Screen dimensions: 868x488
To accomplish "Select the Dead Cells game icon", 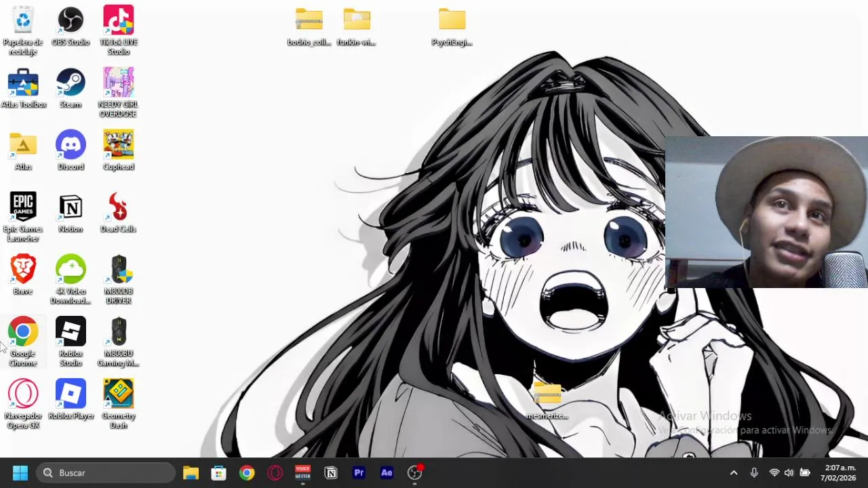I will pyautogui.click(x=119, y=213).
